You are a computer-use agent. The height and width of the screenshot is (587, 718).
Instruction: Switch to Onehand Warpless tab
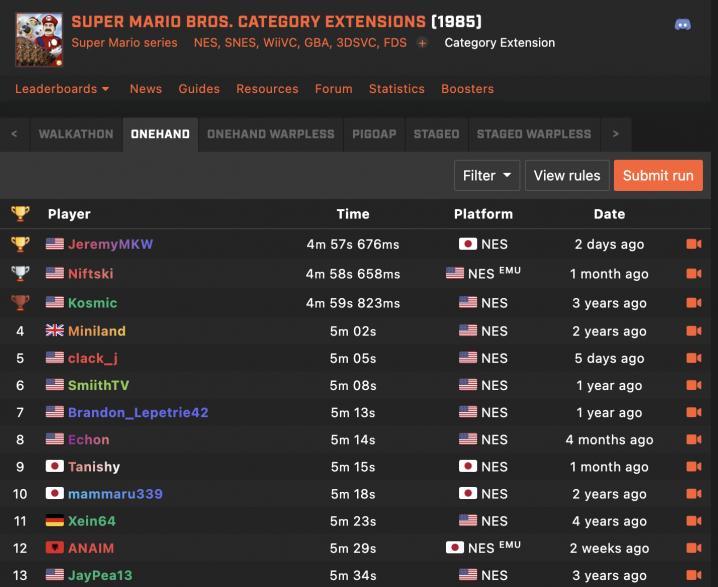click(x=271, y=134)
